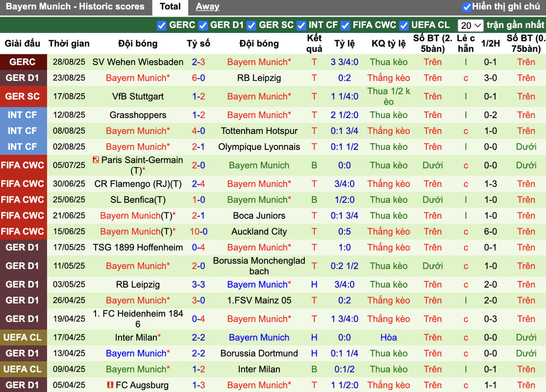Open the Grasshoppers team link

click(x=138, y=115)
